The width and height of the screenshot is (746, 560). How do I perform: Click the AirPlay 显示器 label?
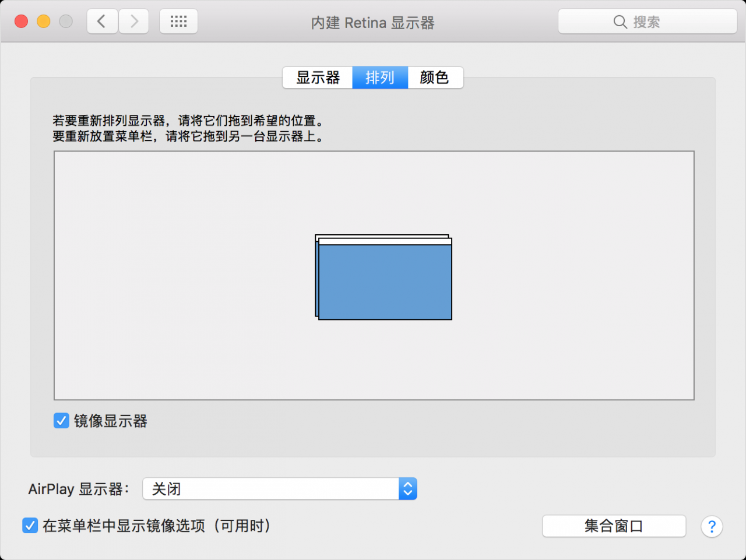coord(79,489)
